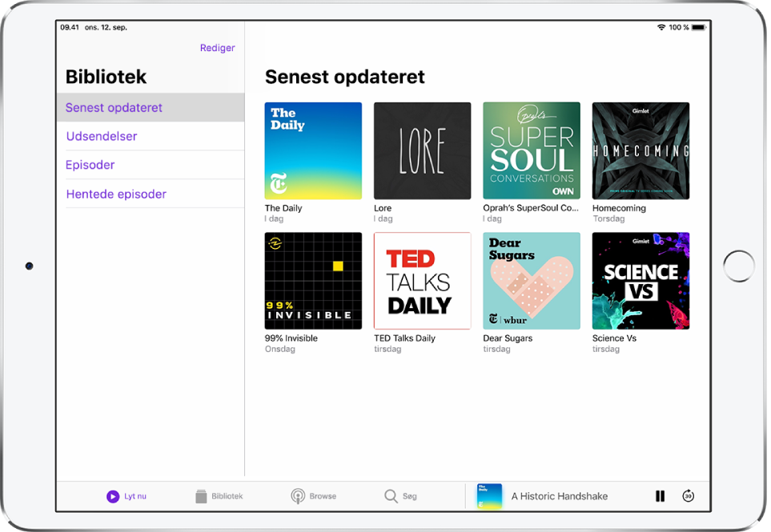
Task: Open the Homecoming podcast artwork
Action: tap(640, 151)
